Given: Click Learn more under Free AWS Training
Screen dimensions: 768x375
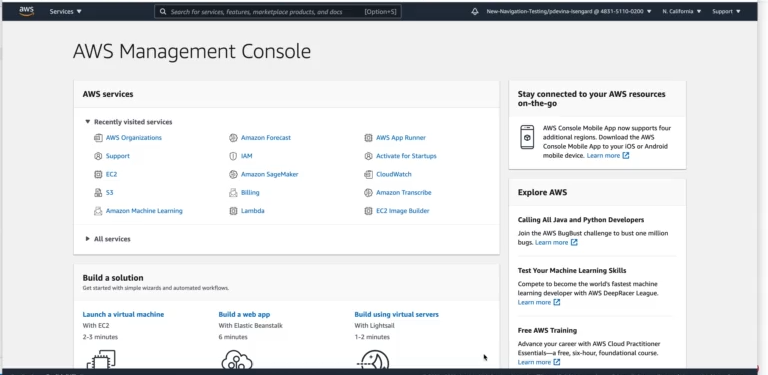Looking at the screenshot, I should (x=534, y=362).
